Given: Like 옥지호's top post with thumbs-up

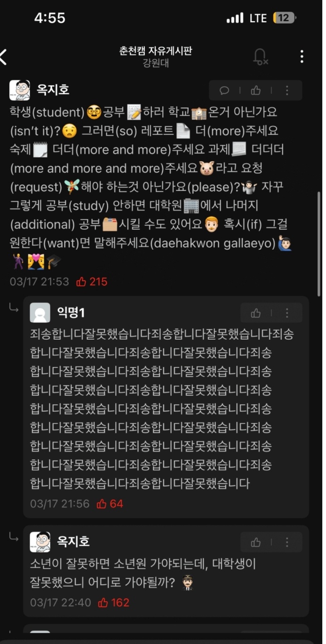Looking at the screenshot, I should click(x=255, y=90).
